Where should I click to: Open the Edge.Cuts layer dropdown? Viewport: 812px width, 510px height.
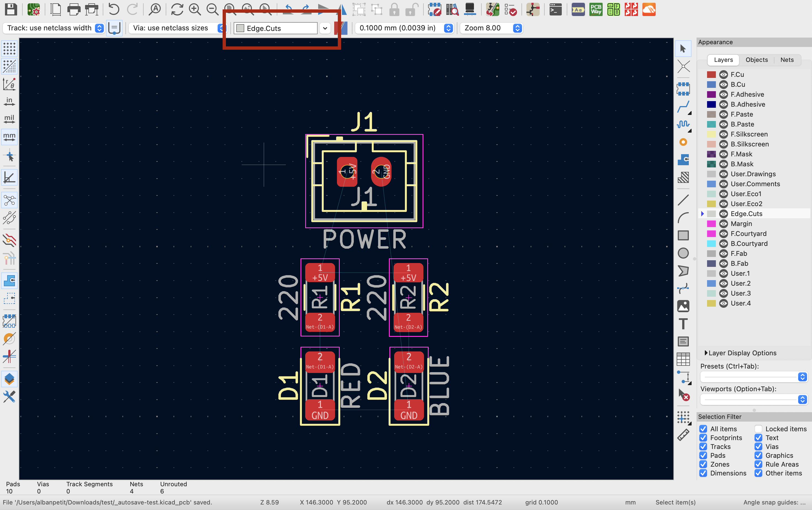pos(325,28)
